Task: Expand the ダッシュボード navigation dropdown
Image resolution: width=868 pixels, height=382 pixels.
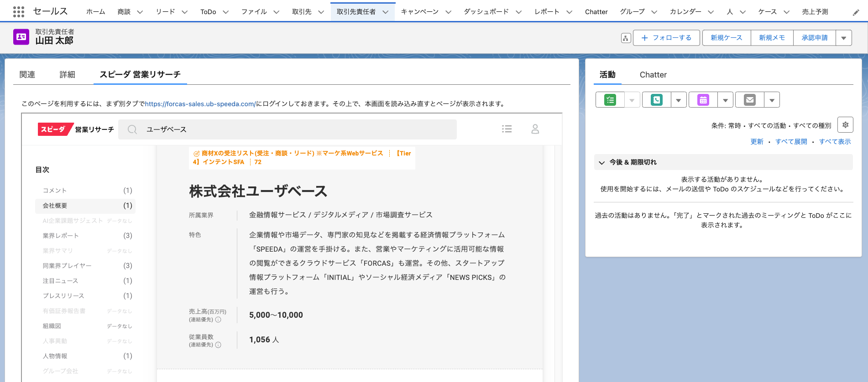Action: point(519,12)
